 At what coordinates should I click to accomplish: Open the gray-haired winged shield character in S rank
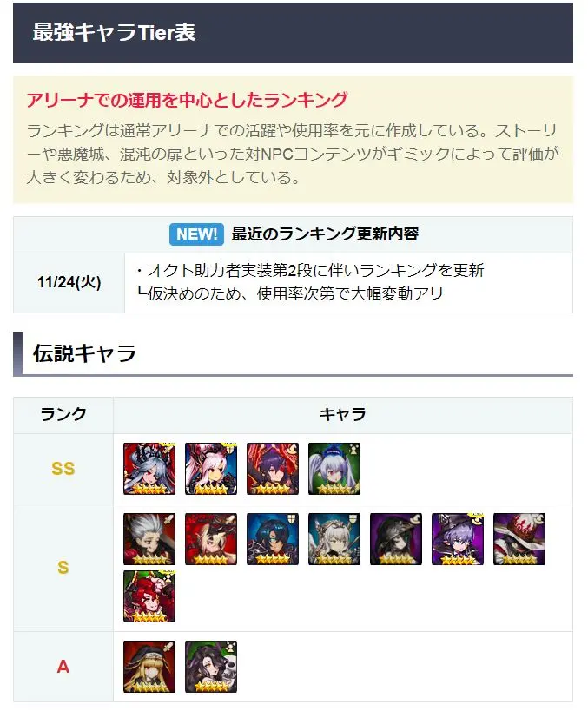pos(334,539)
